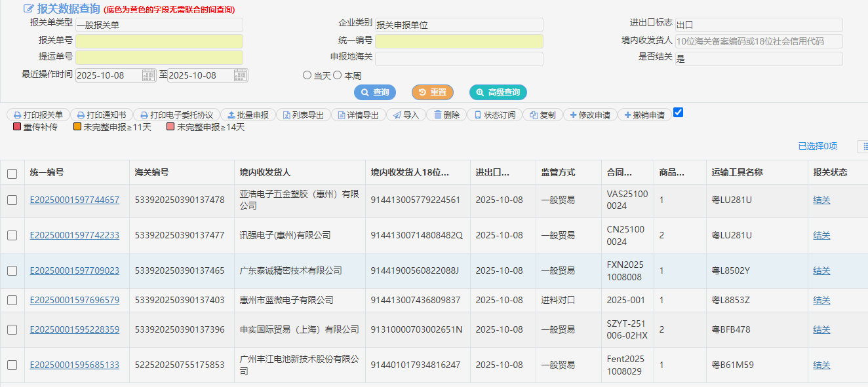Open 状态订阅 status subscription

pos(494,115)
